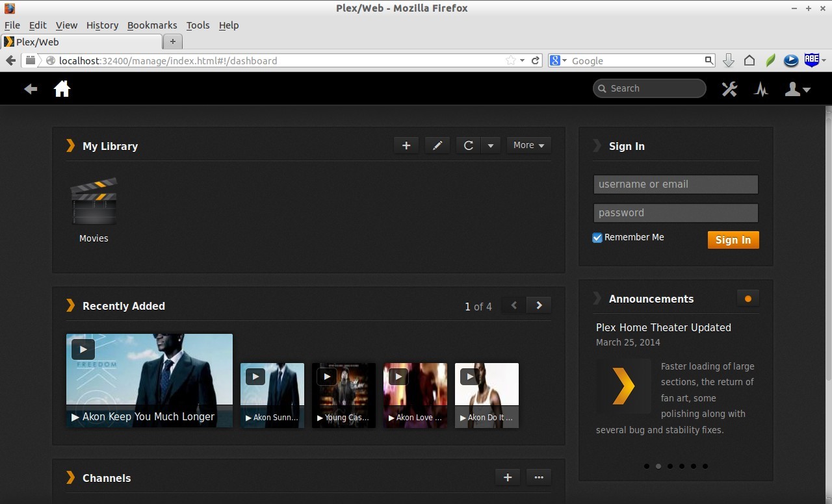Open the Plex home dashboard icon

62,88
